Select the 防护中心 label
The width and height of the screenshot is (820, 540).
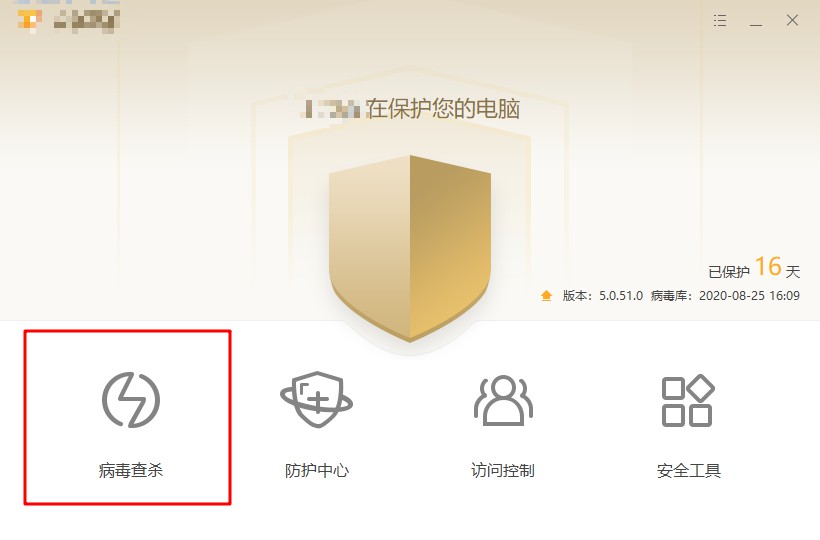click(317, 470)
